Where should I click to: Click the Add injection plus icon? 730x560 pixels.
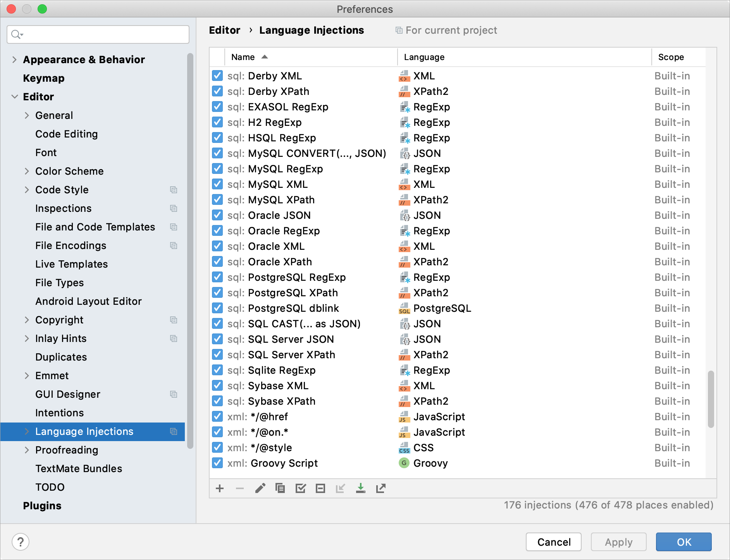point(220,488)
